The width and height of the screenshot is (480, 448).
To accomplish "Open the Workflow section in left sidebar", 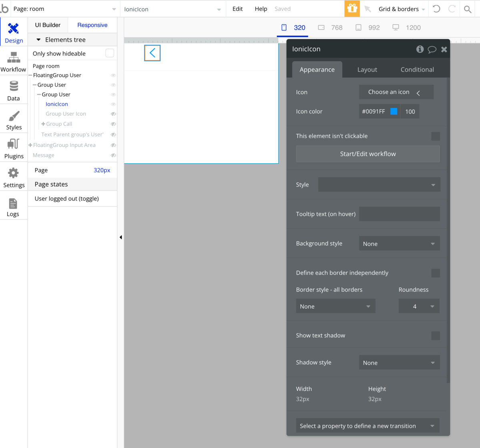I will tap(13, 62).
